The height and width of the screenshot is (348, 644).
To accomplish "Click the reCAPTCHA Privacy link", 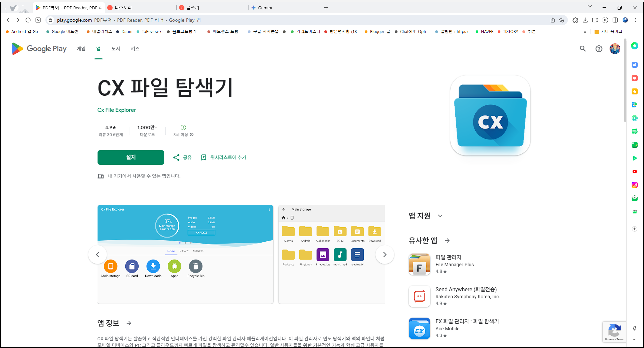I will (x=609, y=339).
